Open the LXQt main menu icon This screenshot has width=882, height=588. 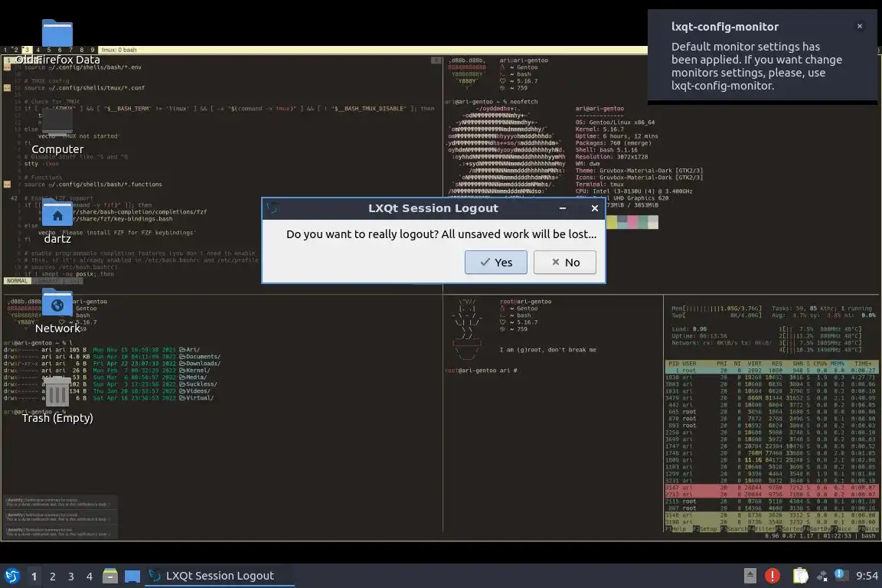pyautogui.click(x=11, y=576)
